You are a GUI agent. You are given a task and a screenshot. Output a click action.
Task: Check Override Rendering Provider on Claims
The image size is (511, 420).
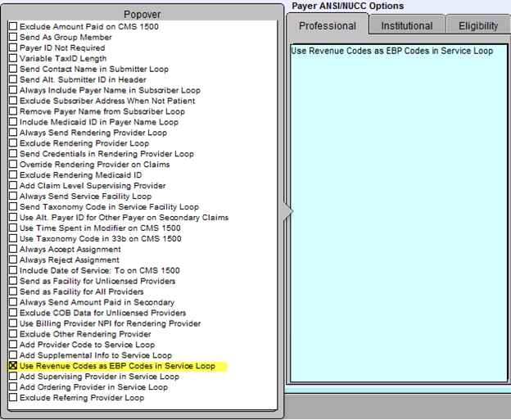pyautogui.click(x=13, y=165)
